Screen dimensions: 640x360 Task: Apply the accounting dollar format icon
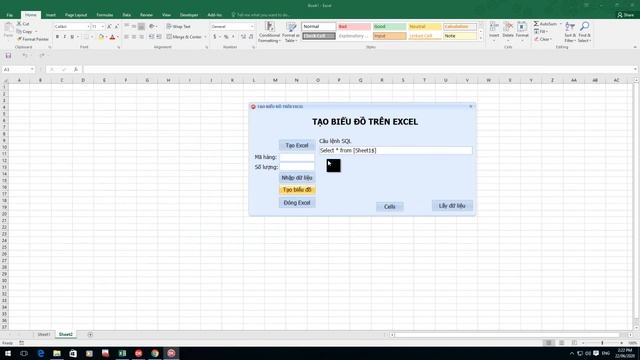(215, 37)
